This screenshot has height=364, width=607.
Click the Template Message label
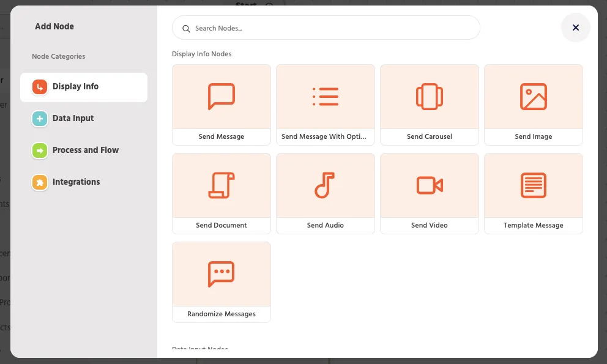click(x=534, y=225)
